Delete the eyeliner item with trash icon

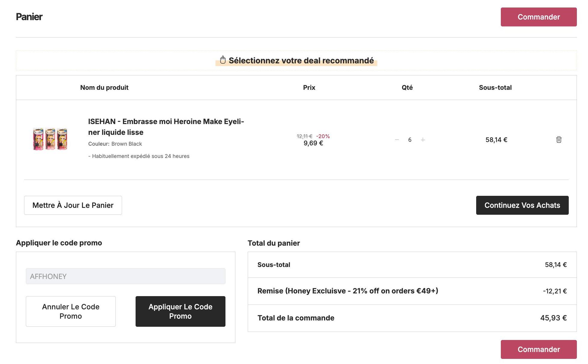pyautogui.click(x=559, y=140)
